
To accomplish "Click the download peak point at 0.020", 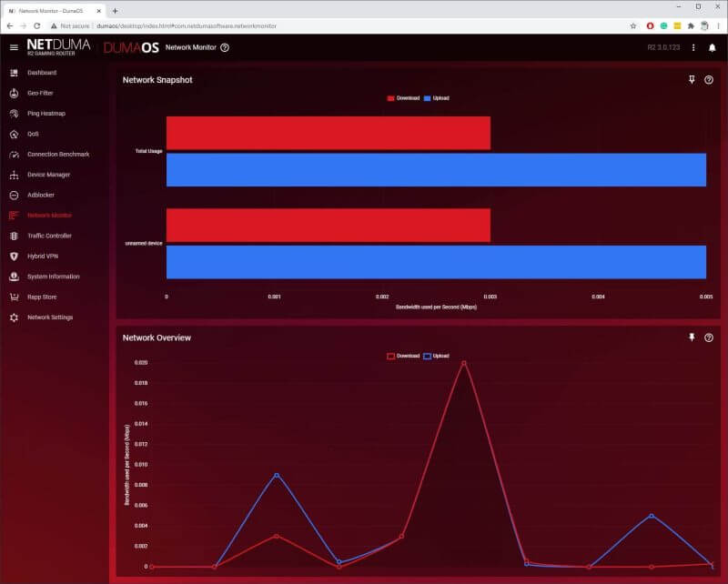I will pos(464,363).
